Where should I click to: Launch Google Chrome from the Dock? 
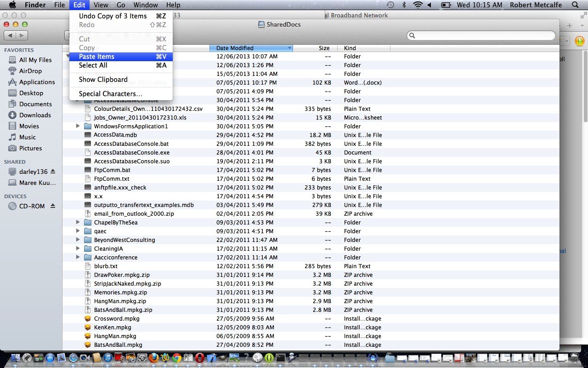[177, 358]
